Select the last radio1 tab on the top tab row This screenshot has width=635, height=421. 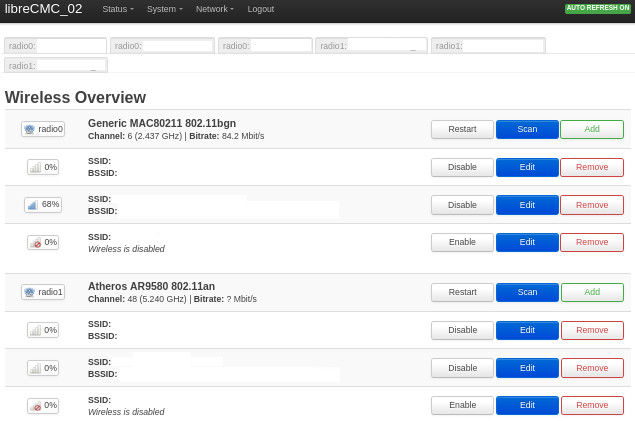click(488, 46)
